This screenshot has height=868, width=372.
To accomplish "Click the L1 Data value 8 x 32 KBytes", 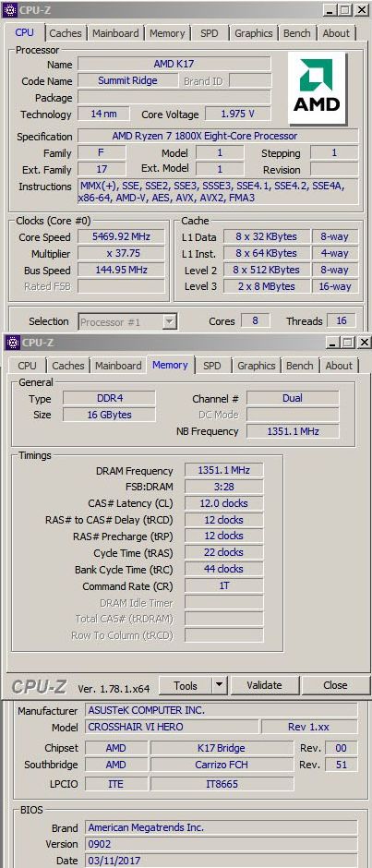I will [266, 237].
